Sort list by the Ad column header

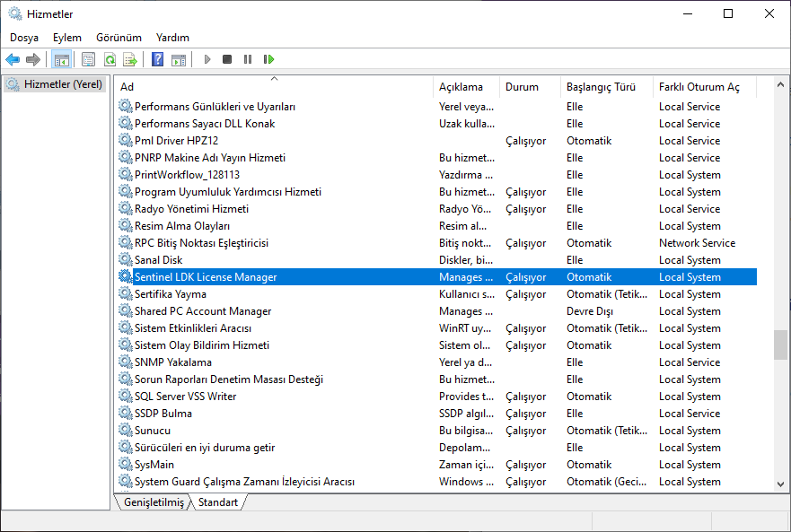(x=127, y=87)
